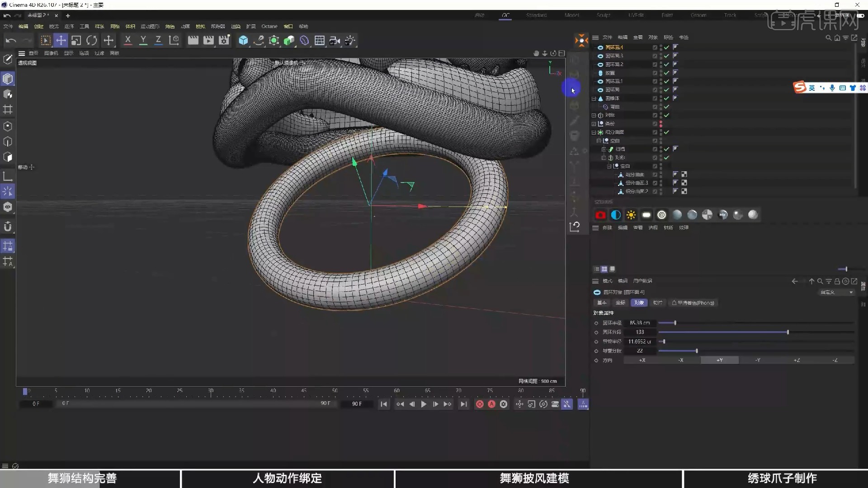Collapse the first 空白 null node

coord(599,141)
